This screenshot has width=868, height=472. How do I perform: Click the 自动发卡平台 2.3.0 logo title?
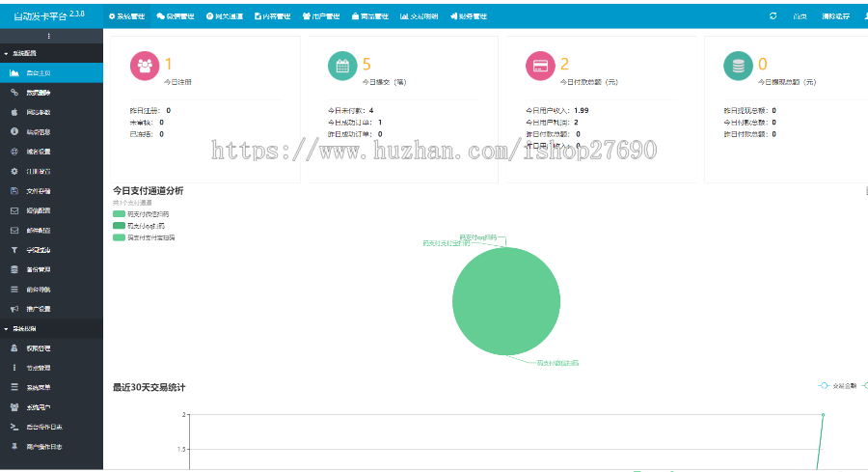tap(49, 15)
